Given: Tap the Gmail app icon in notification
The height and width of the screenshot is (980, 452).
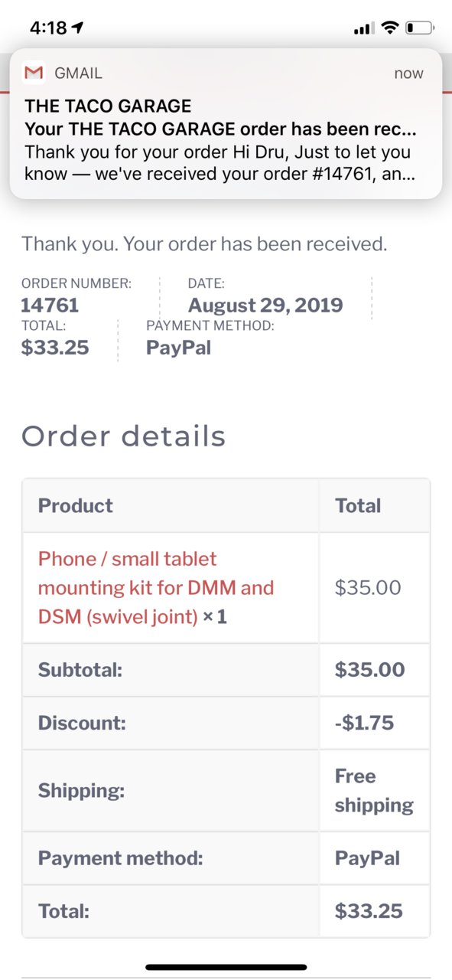Looking at the screenshot, I should pyautogui.click(x=33, y=73).
